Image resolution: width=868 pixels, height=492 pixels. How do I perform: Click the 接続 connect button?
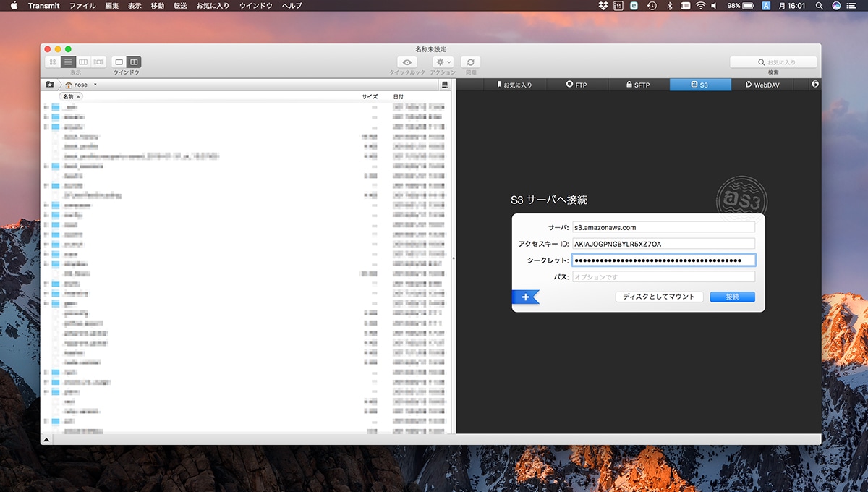(x=732, y=297)
